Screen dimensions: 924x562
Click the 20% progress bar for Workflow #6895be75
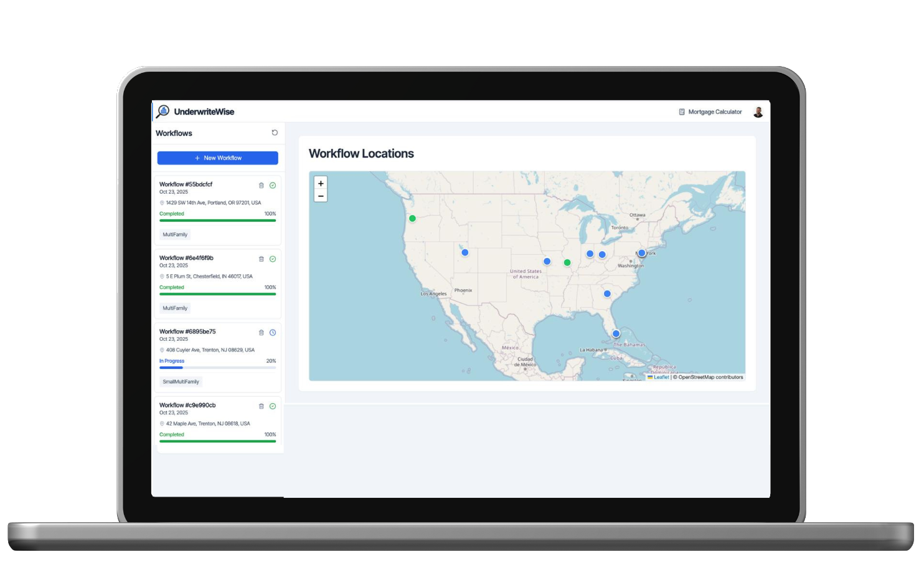coord(217,368)
